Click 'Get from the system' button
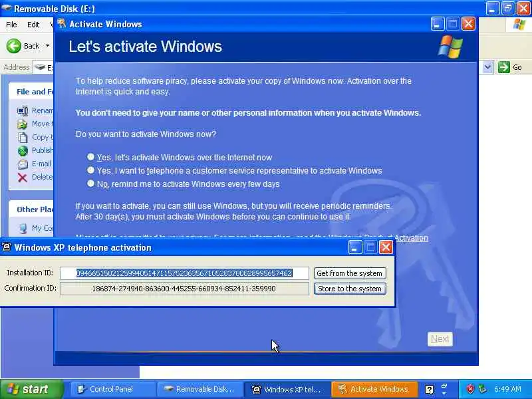 tap(350, 273)
